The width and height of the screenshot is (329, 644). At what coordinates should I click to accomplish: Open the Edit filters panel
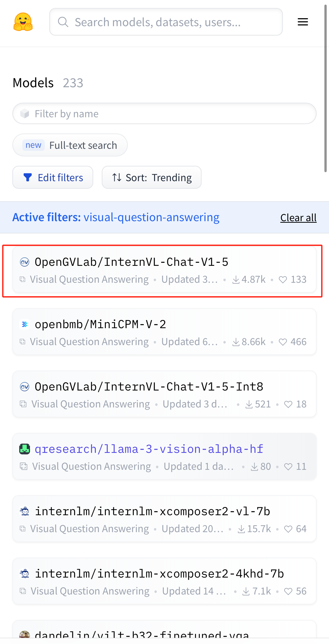(x=53, y=178)
